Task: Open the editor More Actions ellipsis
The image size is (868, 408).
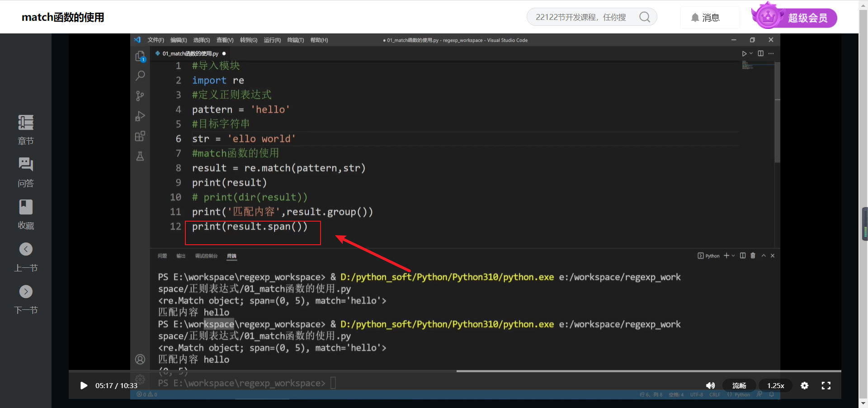Action: tap(771, 53)
